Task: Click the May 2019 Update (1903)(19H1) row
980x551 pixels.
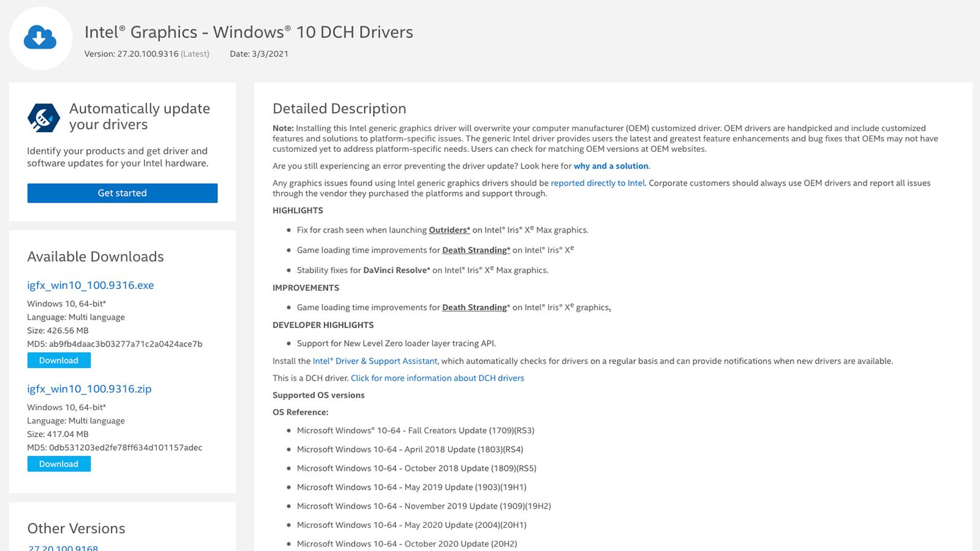Action: pyautogui.click(x=412, y=487)
